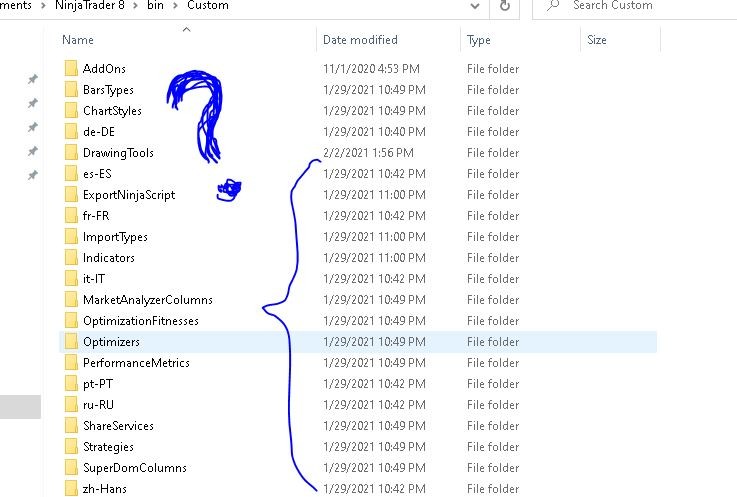Open the es-ES folder icon
The width and height of the screenshot is (737, 497).
71,174
